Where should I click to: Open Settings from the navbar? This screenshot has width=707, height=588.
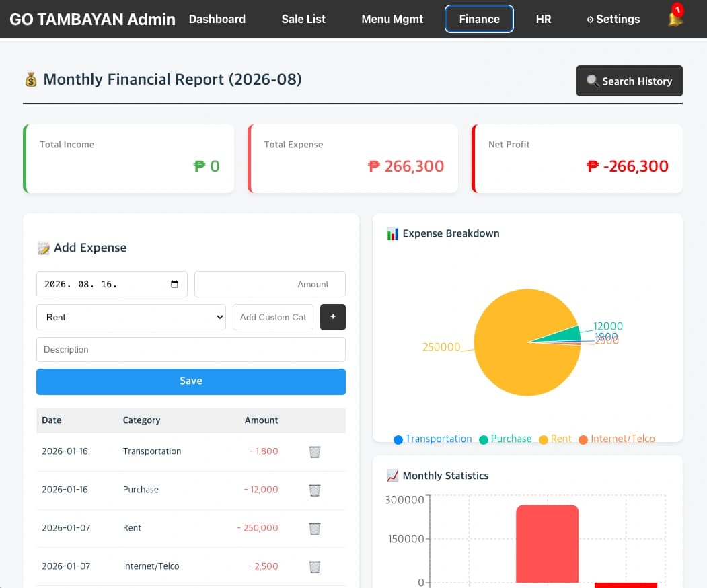[613, 19]
